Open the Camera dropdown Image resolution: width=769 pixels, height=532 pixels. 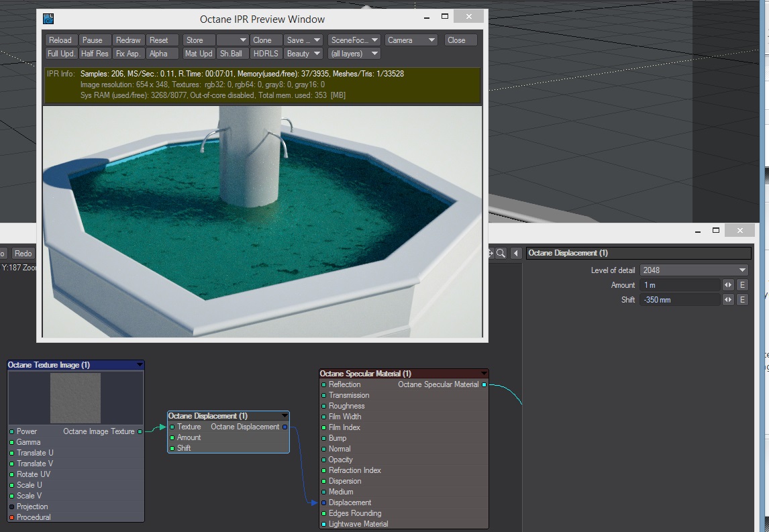pyautogui.click(x=411, y=40)
